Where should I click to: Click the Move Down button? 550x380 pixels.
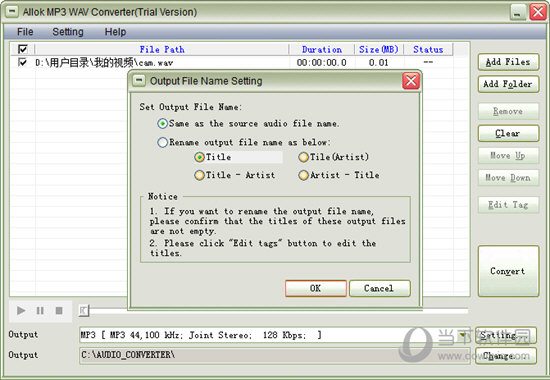tap(508, 178)
